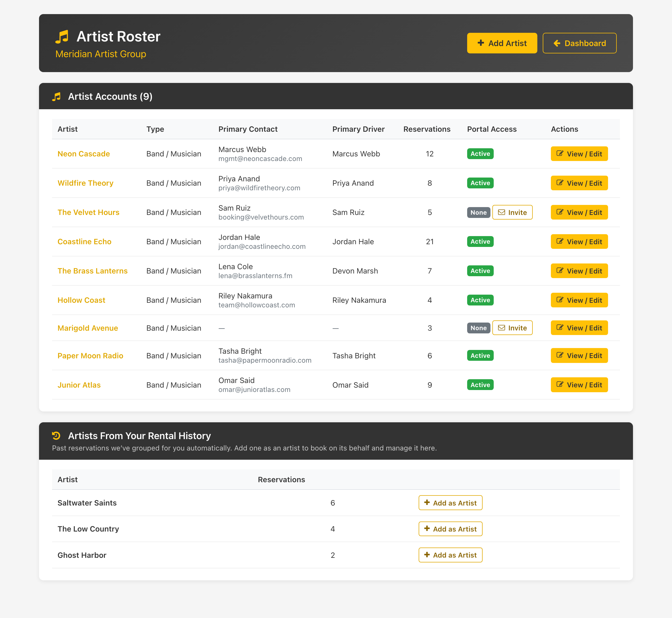Click the Type column header
The width and height of the screenshot is (672, 618).
155,129
